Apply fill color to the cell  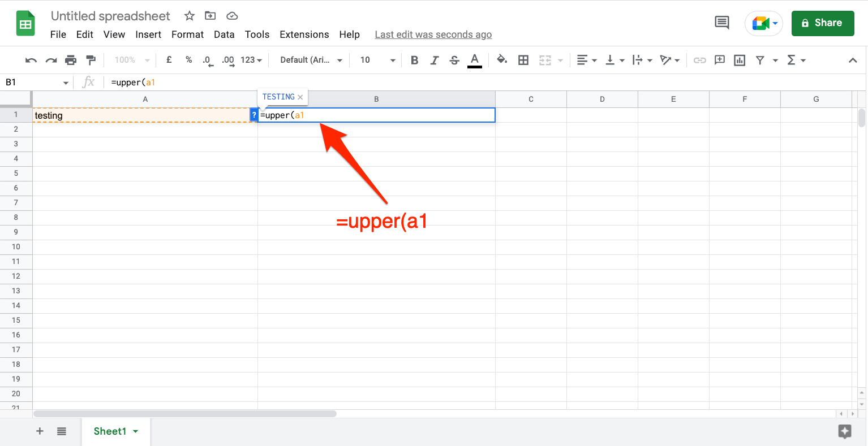[x=502, y=59]
